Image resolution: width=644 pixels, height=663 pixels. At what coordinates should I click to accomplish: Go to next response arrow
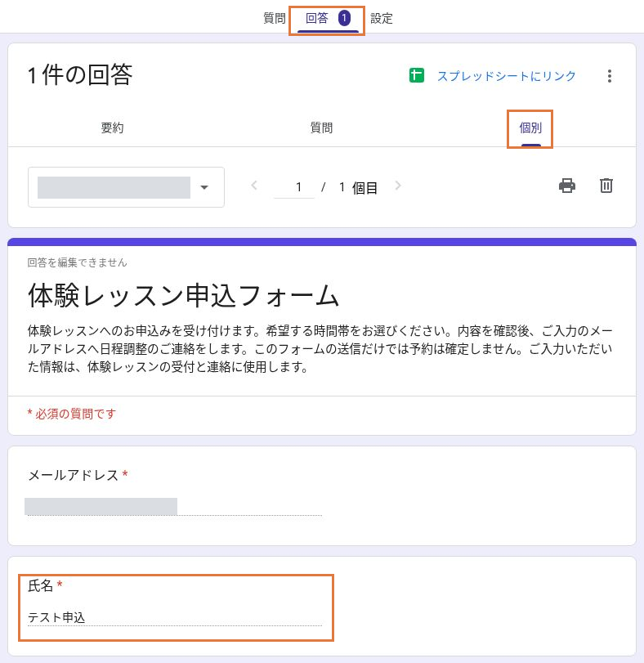click(x=398, y=186)
